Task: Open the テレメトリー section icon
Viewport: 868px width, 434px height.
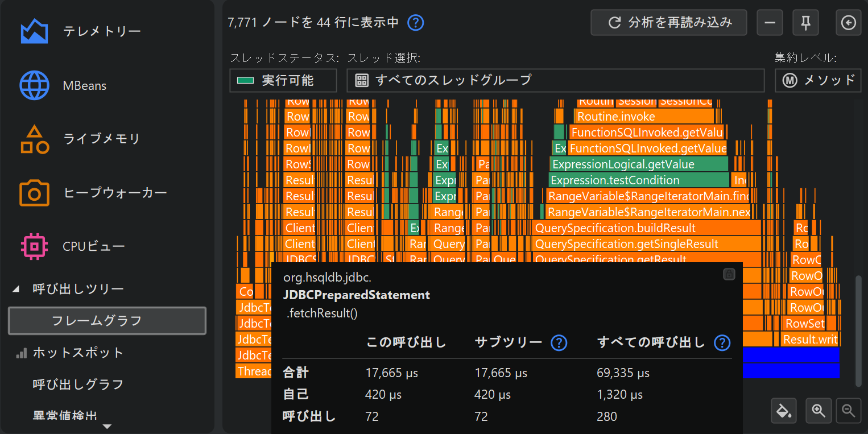Action: tap(34, 32)
